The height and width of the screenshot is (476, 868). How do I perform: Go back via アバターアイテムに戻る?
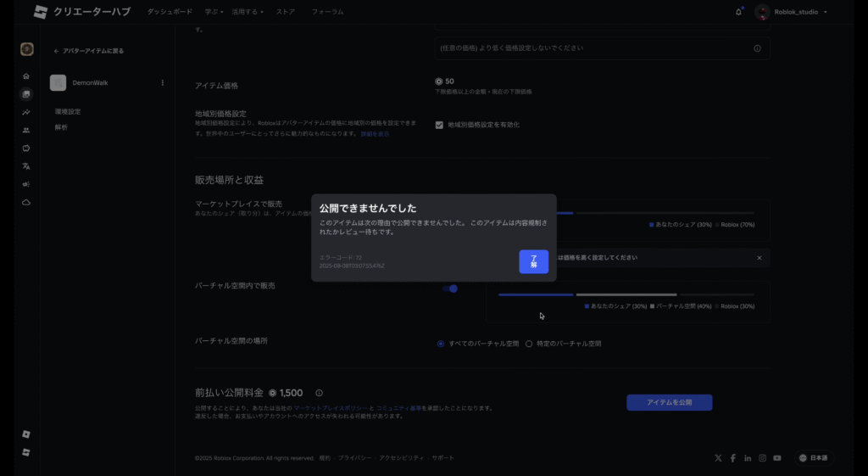(88, 51)
